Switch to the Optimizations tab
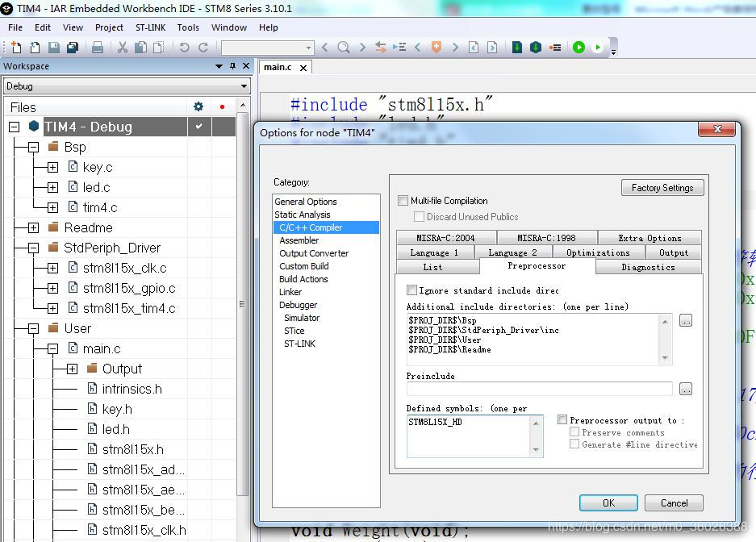The width and height of the screenshot is (756, 542). pos(597,252)
